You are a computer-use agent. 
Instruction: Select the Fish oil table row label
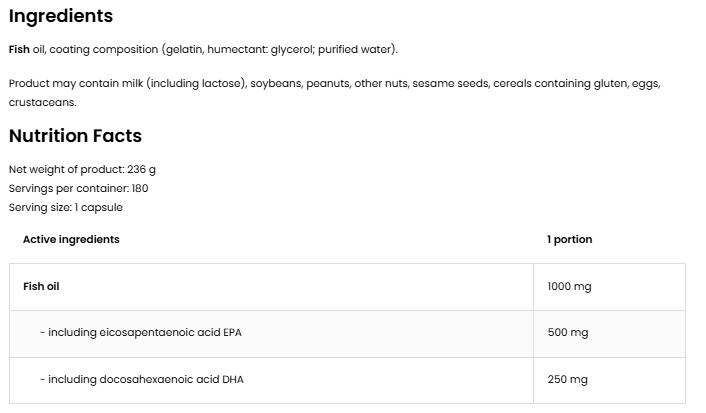coord(41,286)
